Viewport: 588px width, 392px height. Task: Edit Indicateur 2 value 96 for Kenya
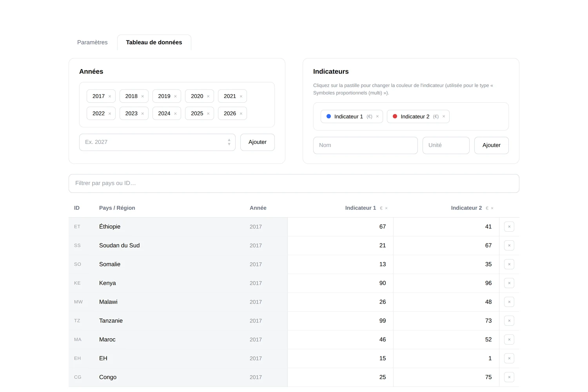click(446, 283)
